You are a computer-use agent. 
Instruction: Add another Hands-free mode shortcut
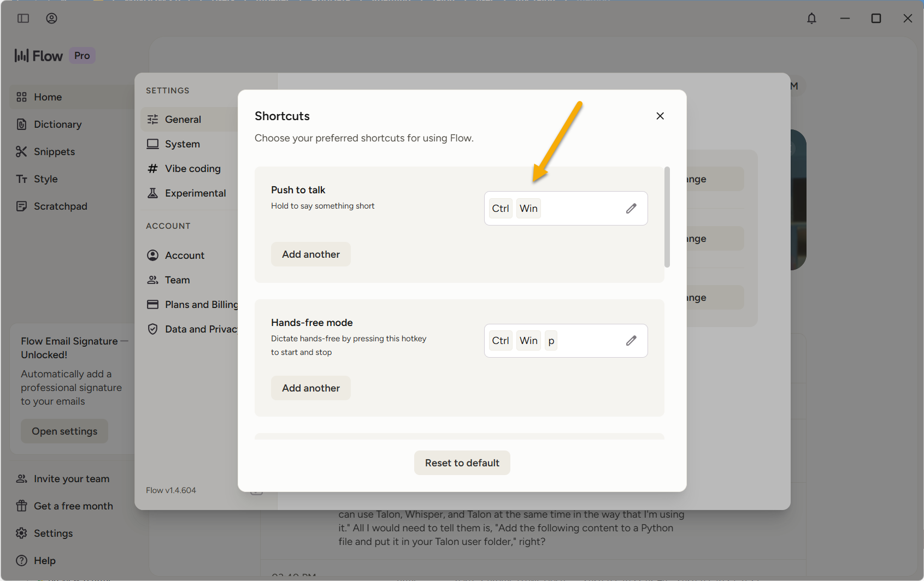311,388
